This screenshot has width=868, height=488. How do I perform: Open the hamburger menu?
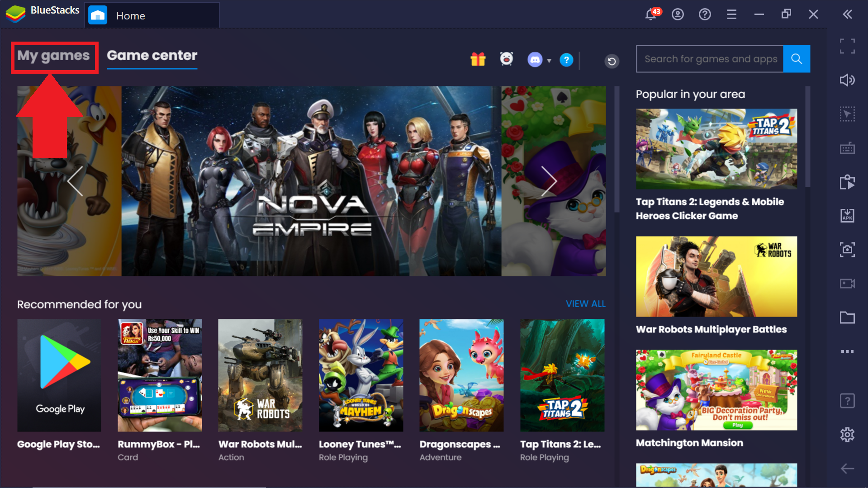point(732,14)
